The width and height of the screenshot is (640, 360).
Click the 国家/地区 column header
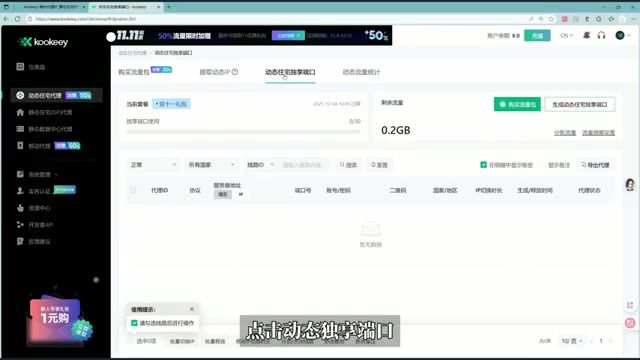(445, 190)
